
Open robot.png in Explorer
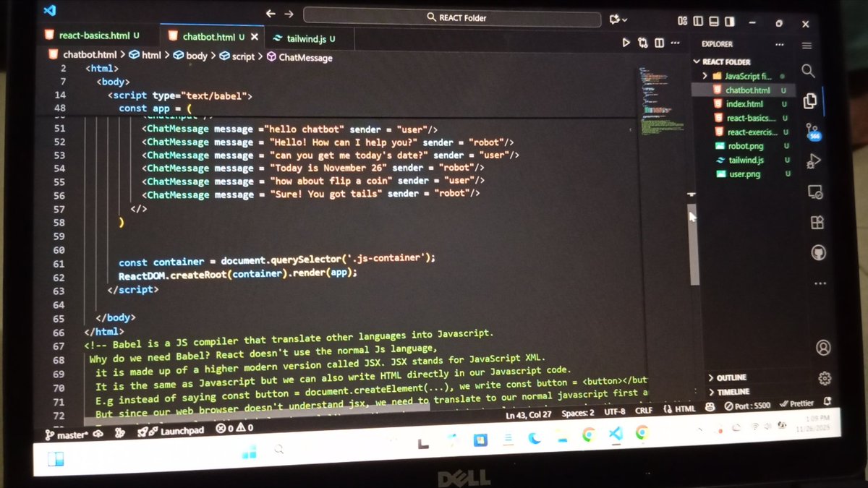tap(746, 146)
